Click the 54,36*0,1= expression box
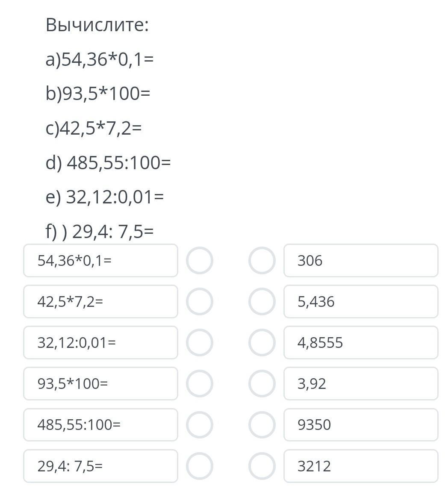The image size is (448, 503). click(101, 261)
